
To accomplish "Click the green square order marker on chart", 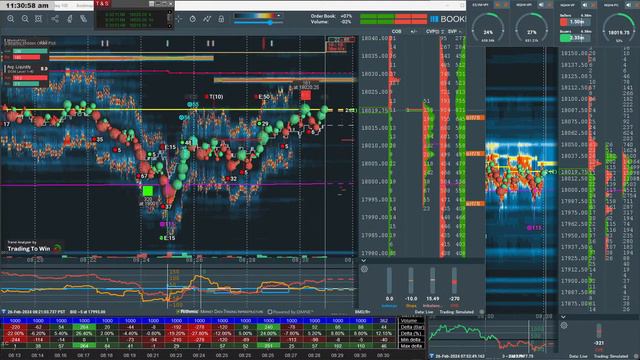I will tap(148, 191).
